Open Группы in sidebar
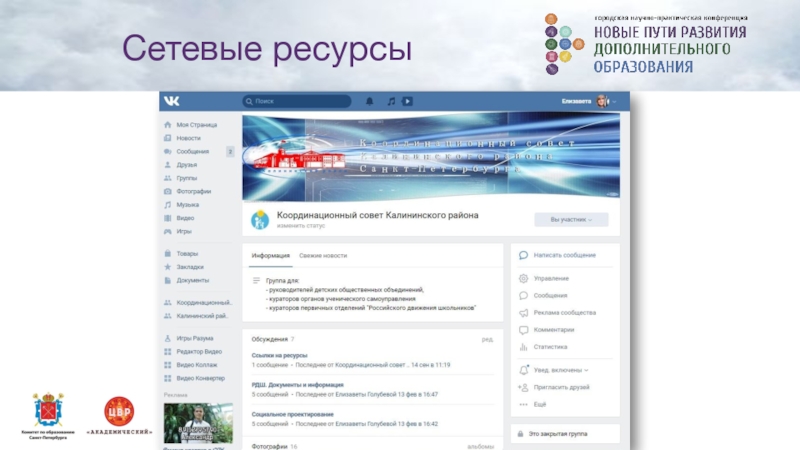The image size is (800, 450). pyautogui.click(x=186, y=178)
